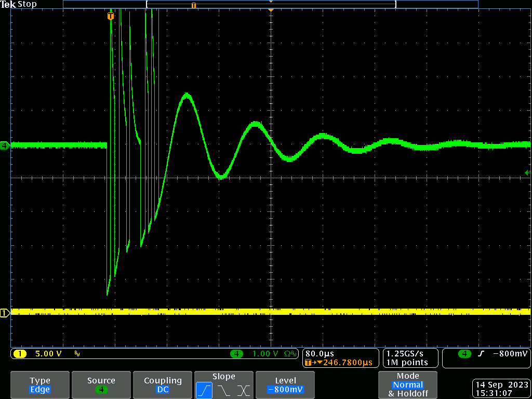This screenshot has width=532, height=399.
Task: Click the trigger level arrow on right edge
Action: coord(528,172)
